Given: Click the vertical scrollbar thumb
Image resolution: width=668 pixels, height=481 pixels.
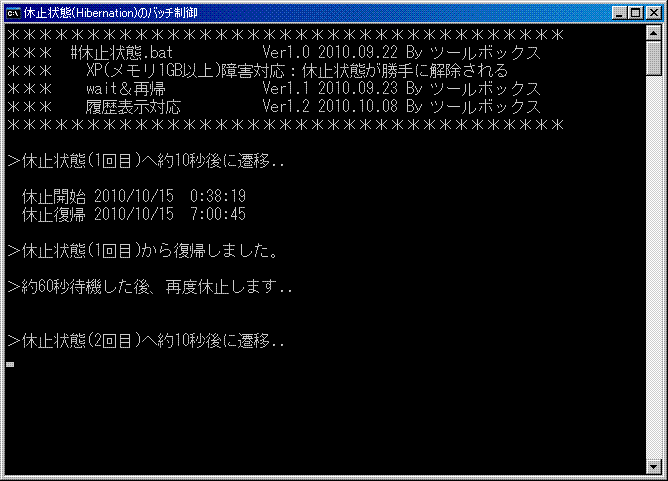Looking at the screenshot, I should point(653,58).
